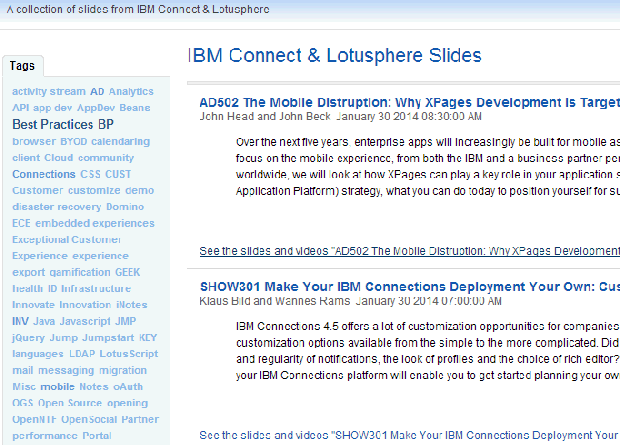Screen dimensions: 620x445
Task: Open the Innovate tag
Action: click(34, 305)
